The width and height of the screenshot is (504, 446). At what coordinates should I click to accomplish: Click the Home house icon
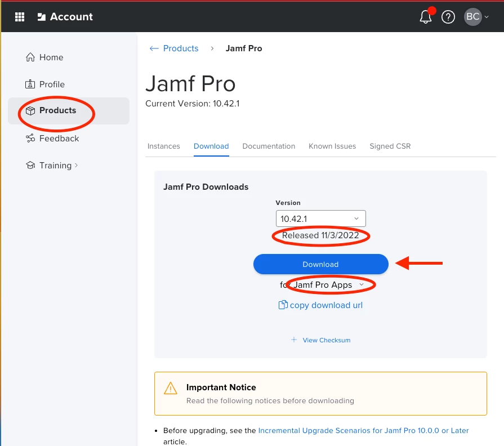point(30,57)
